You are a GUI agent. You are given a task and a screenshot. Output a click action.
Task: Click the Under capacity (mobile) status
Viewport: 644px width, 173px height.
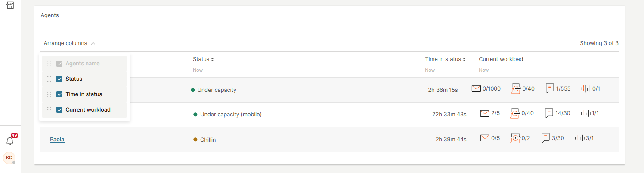(x=231, y=115)
